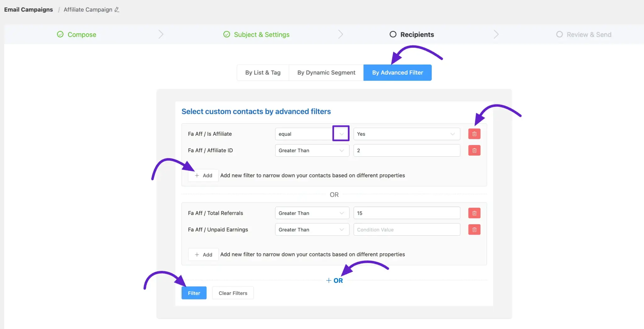Viewport: 644px width, 329px height.
Task: Click the Clear Filters button
Action: (x=233, y=293)
